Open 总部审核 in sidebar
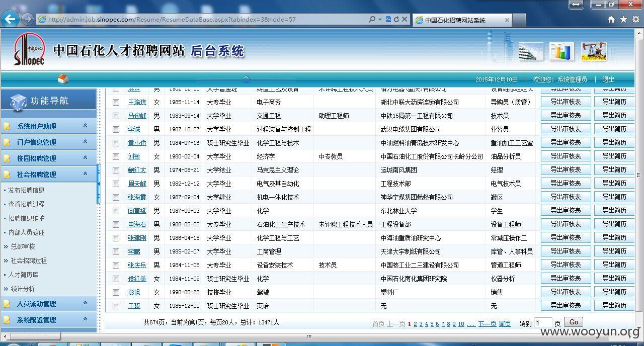The image size is (644, 346). coord(23,246)
